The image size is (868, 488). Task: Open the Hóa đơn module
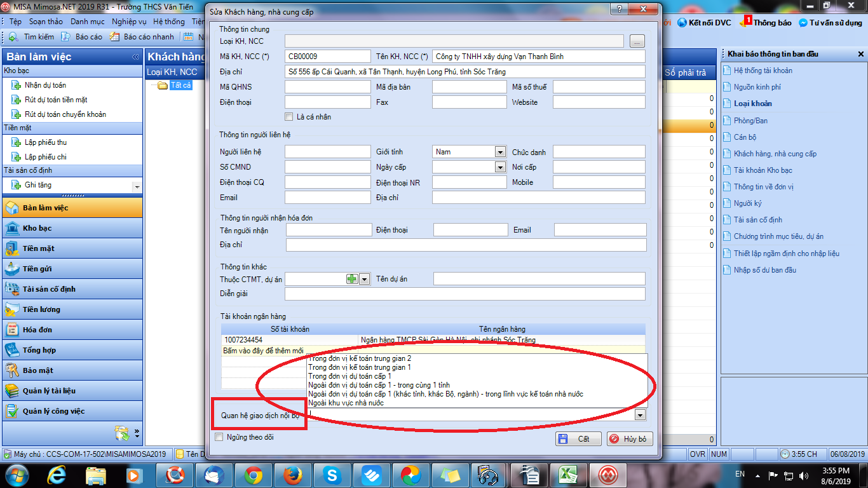tap(37, 330)
